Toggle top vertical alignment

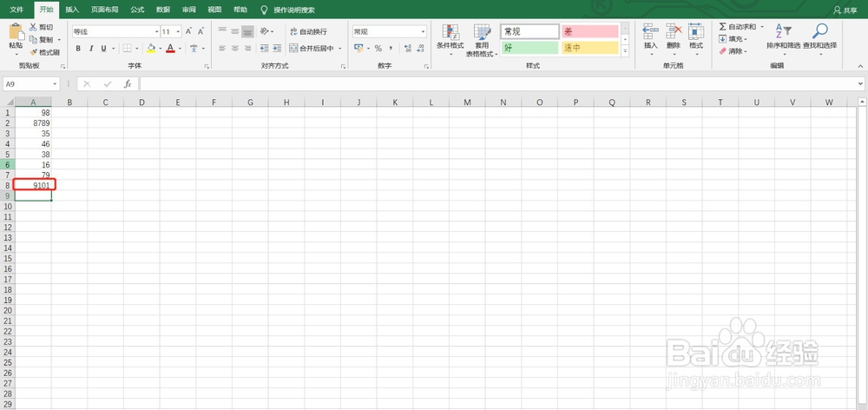pyautogui.click(x=222, y=31)
